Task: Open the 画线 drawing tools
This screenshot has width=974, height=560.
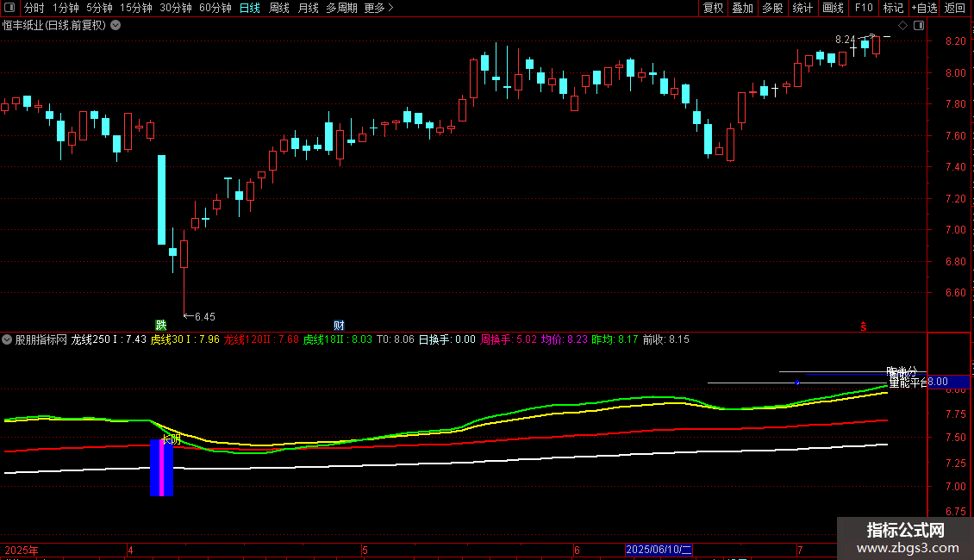Action: coord(833,8)
